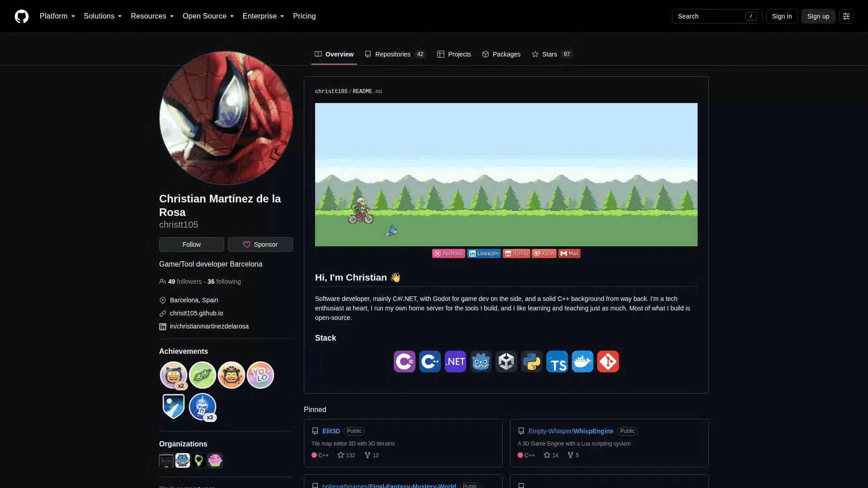The height and width of the screenshot is (488, 868).
Task: Open the Empty-Whisper/WhispEngine repository
Action: pos(571,431)
